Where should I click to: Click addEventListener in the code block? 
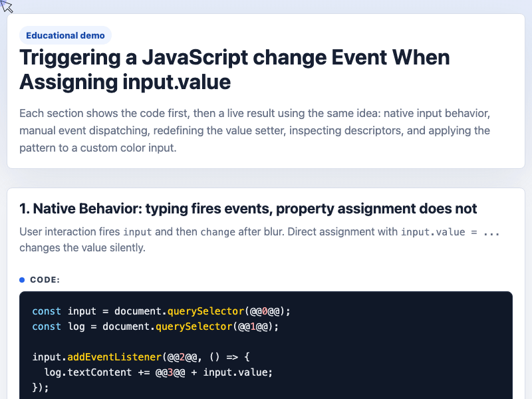114,357
